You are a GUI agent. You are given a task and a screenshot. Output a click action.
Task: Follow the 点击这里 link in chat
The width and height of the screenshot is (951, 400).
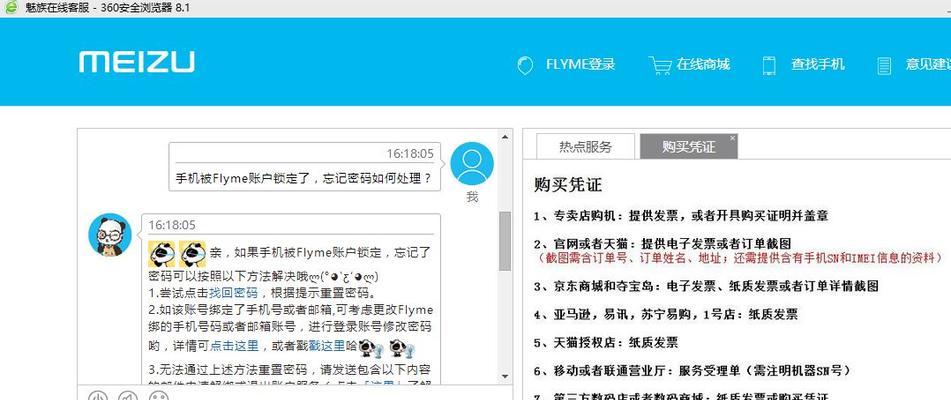(234, 345)
